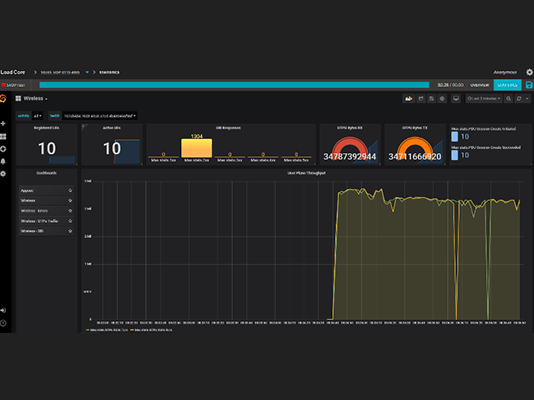
Task: Open the Registered UEs panel title
Action: tap(47, 128)
